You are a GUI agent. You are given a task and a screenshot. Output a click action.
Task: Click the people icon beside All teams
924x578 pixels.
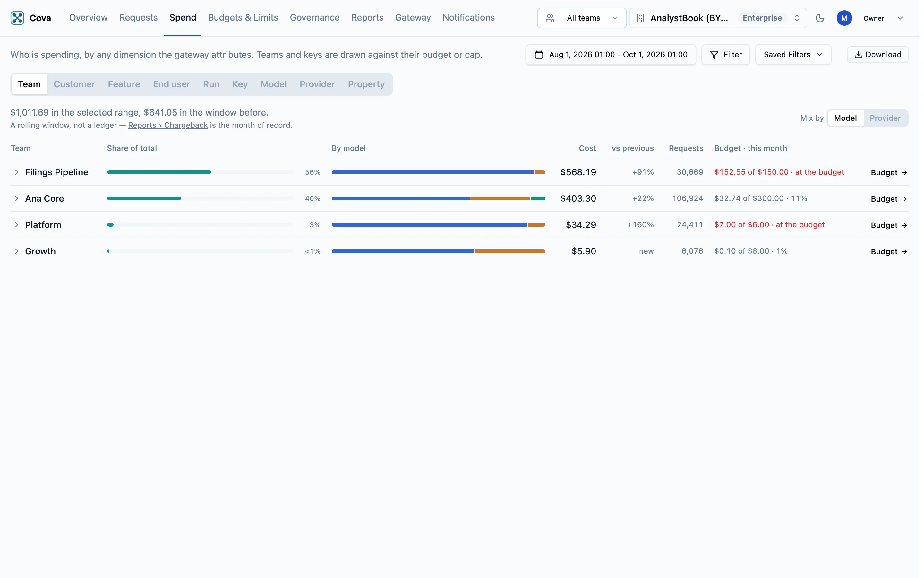[x=550, y=18]
